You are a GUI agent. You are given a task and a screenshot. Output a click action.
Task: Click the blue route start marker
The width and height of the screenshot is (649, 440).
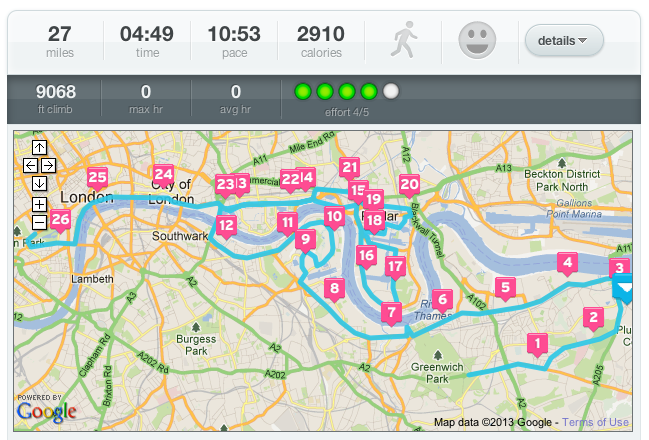point(625,290)
